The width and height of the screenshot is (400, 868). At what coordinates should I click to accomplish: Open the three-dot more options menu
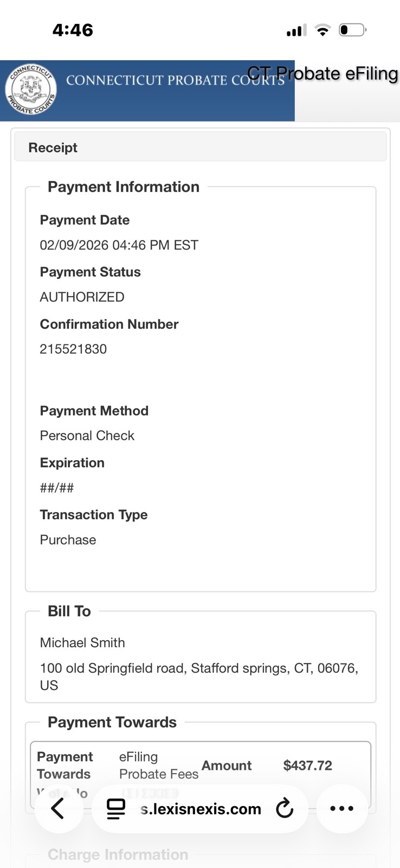pyautogui.click(x=342, y=809)
